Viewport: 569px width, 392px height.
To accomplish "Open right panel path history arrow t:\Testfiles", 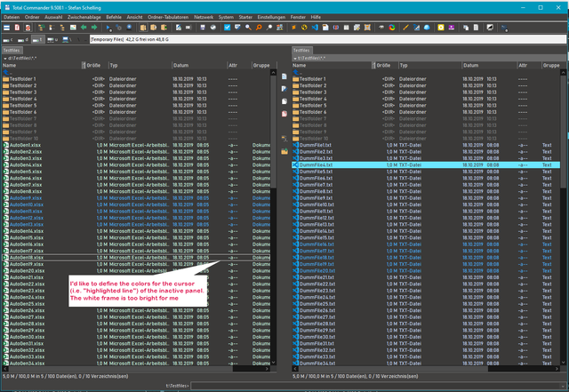I will pos(295,58).
